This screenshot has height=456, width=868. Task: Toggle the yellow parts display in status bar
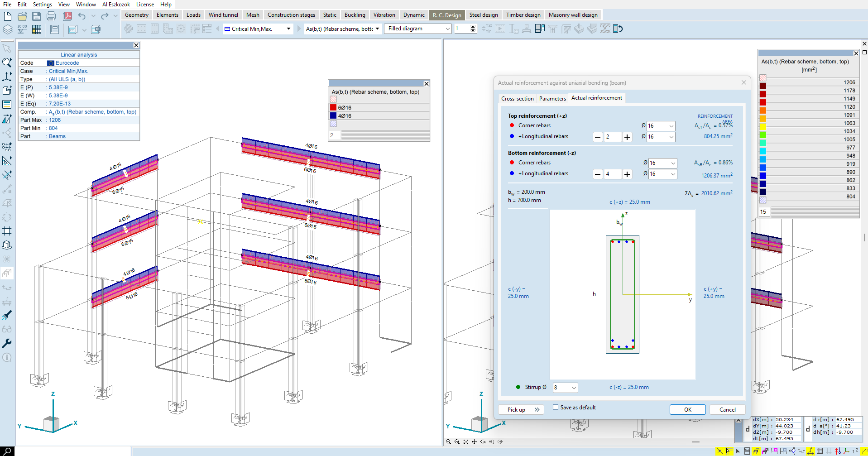(756, 451)
